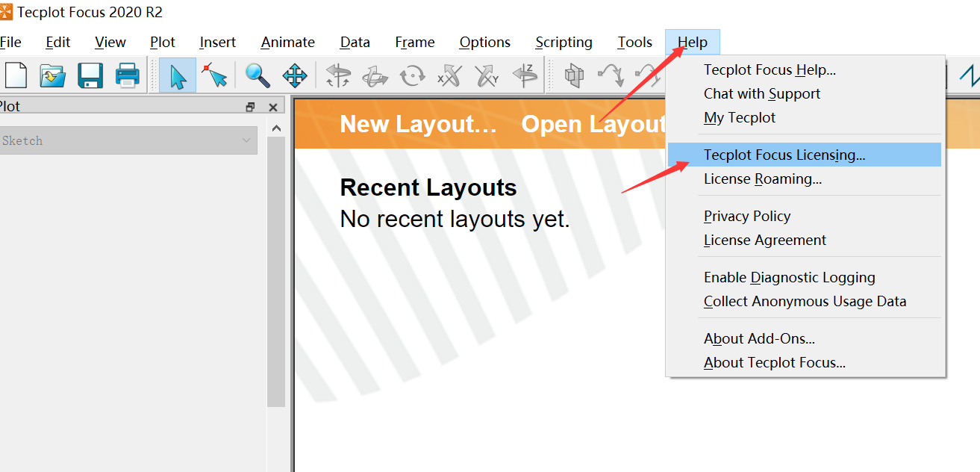Close the open Help menu
The width and height of the screenshot is (980, 472).
tap(693, 43)
